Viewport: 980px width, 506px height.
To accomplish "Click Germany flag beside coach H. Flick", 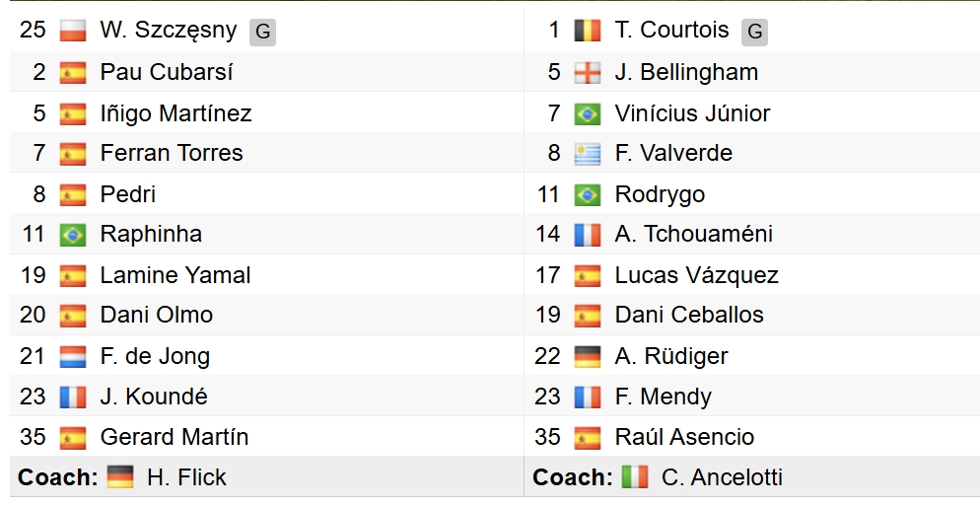I will pos(120,477).
